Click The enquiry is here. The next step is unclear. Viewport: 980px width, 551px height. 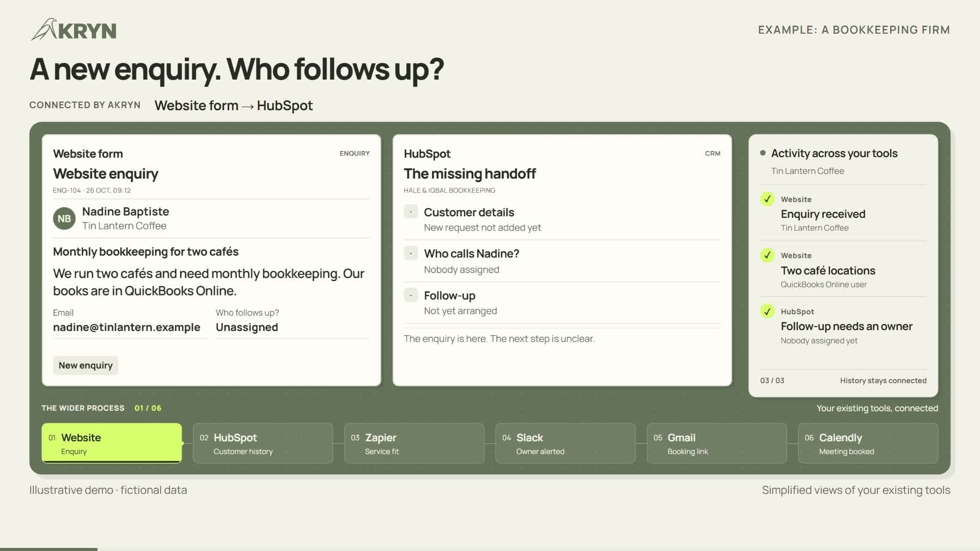point(499,339)
